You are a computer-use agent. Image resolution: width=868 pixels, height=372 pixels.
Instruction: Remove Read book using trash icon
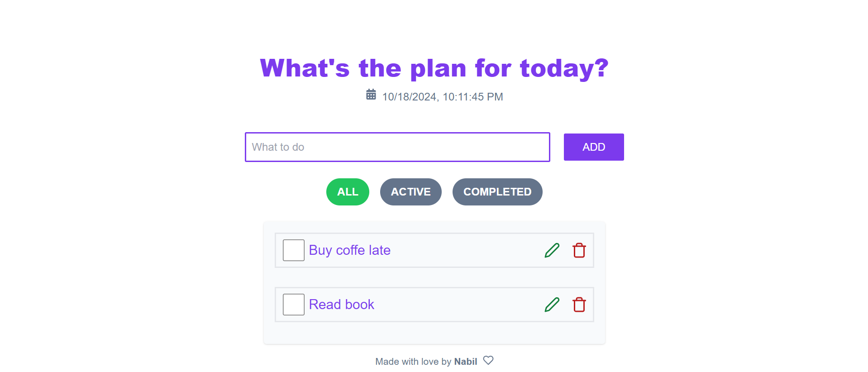579,305
